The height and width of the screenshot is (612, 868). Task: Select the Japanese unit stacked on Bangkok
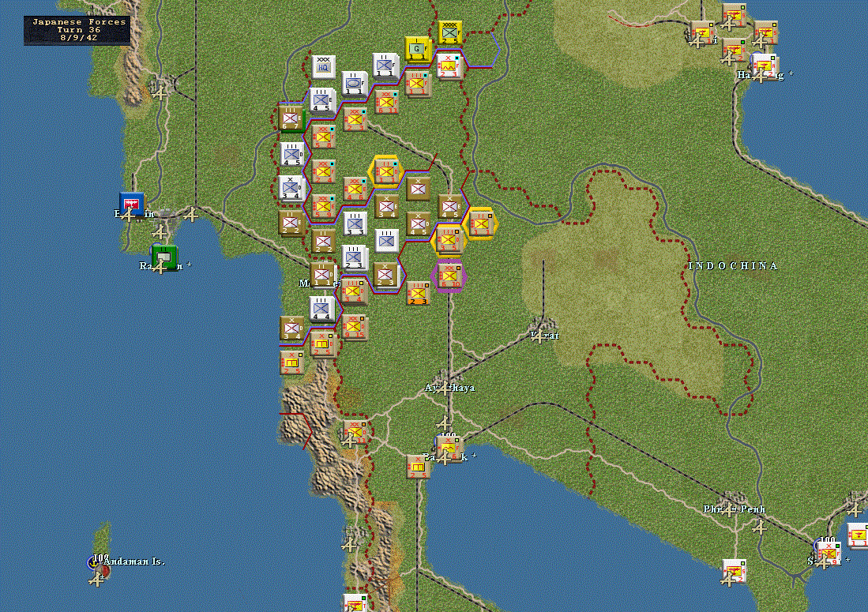pos(449,449)
